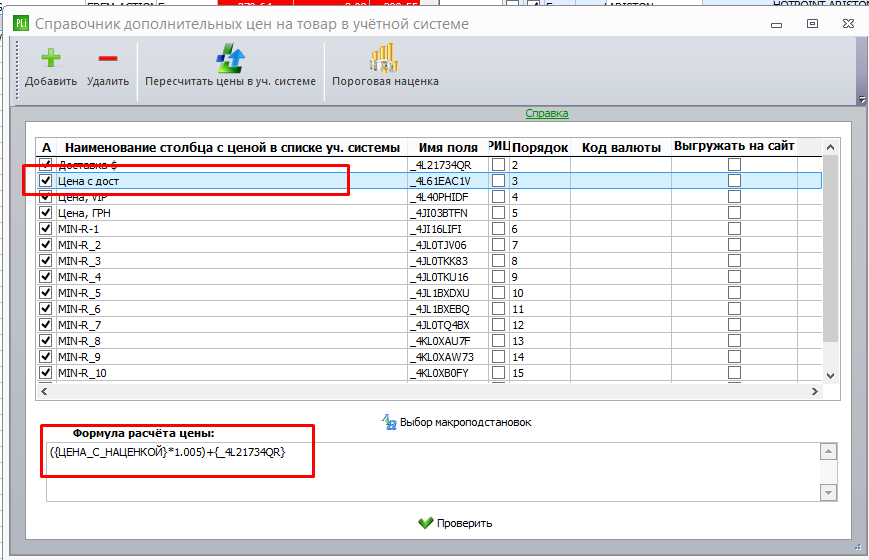Toggle active checkbox for Цена, ГРН
The width and height of the screenshot is (869, 560).
tap(45, 213)
